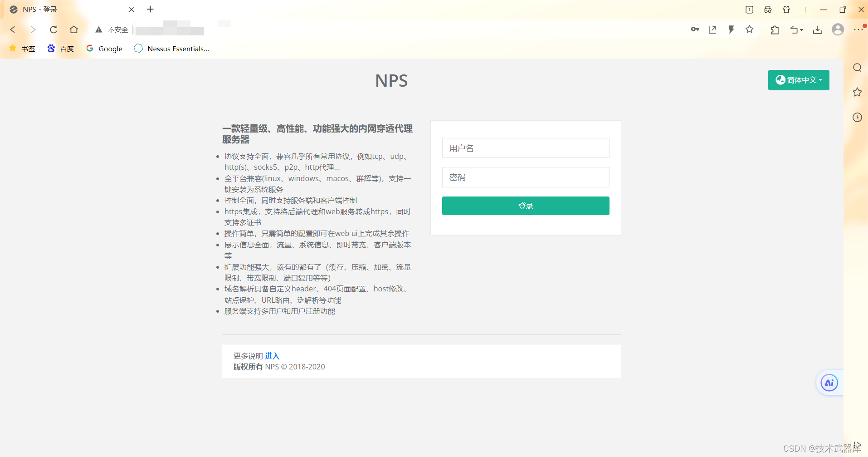Image resolution: width=868 pixels, height=457 pixels.
Task: Expand the 简体中文 language dropdown
Action: tap(799, 80)
